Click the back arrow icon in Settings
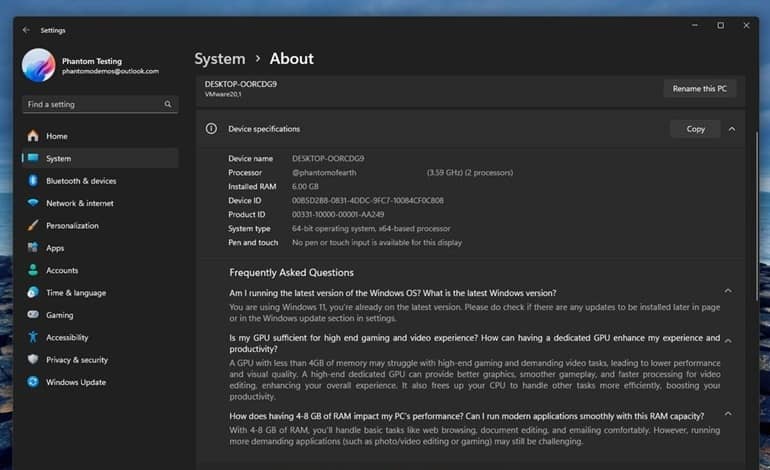The height and width of the screenshot is (470, 770). tap(26, 30)
